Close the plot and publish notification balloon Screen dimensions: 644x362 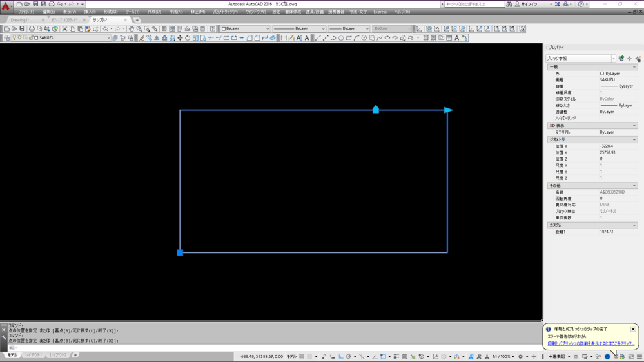pyautogui.click(x=633, y=329)
